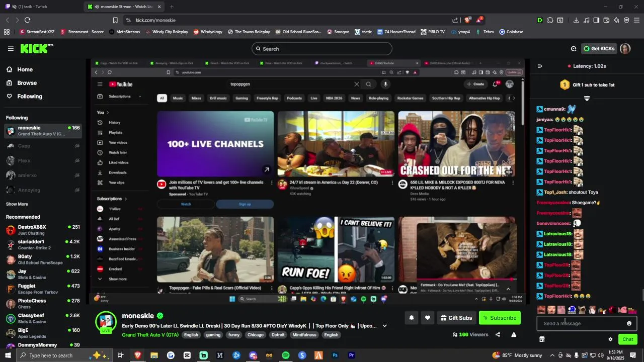Expand the stream title dropdown chevron
This screenshot has height=362, width=644.
coord(384,326)
